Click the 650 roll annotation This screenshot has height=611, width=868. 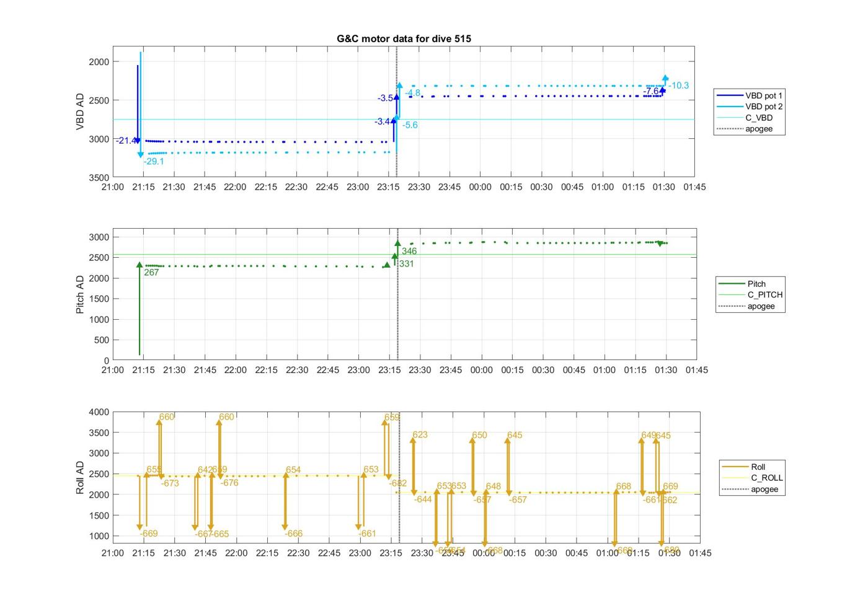(479, 435)
